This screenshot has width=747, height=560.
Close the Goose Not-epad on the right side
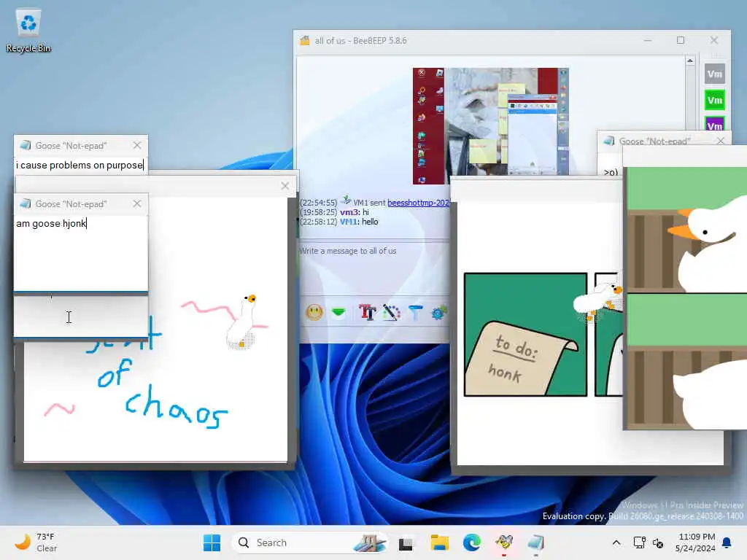720,141
